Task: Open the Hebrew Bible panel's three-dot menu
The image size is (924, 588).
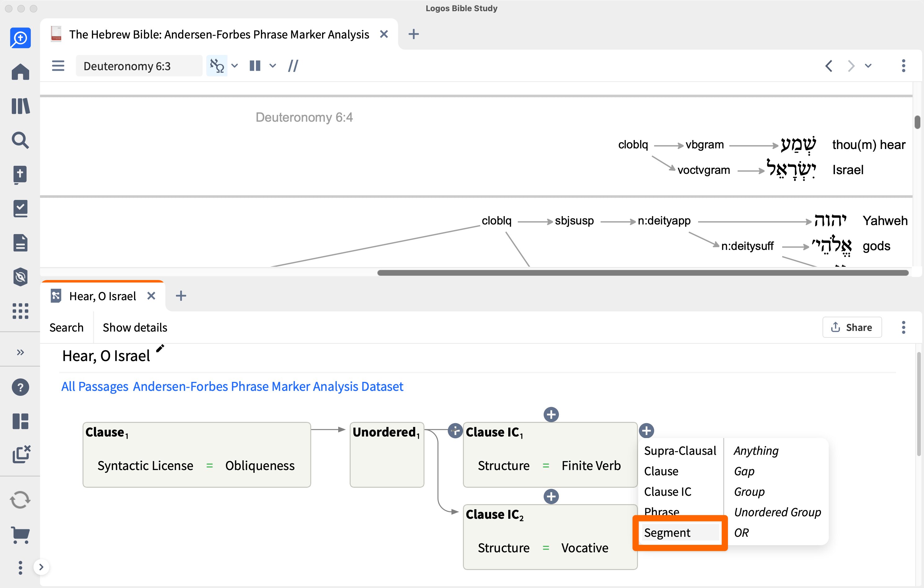Action: tap(903, 66)
